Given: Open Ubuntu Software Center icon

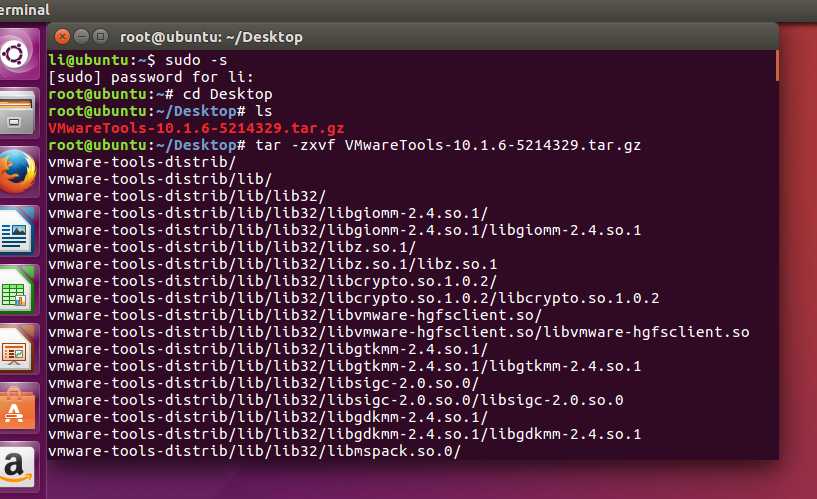Looking at the screenshot, I should click(17, 408).
